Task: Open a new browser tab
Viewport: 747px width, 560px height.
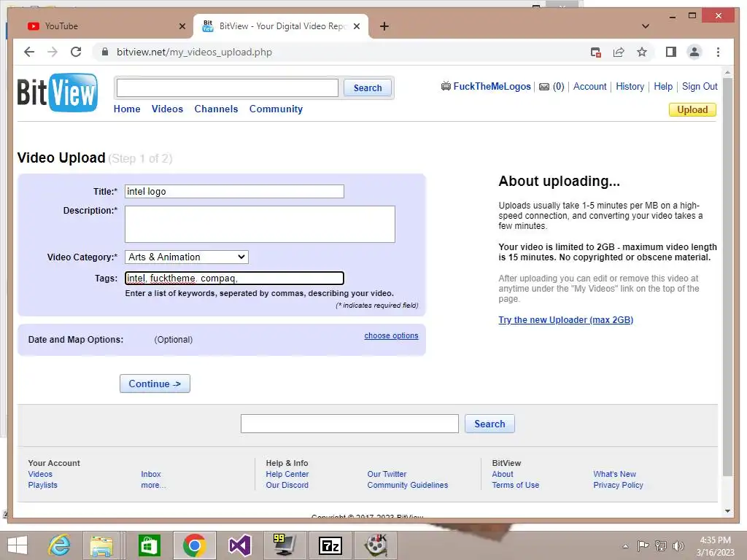Action: point(384,26)
